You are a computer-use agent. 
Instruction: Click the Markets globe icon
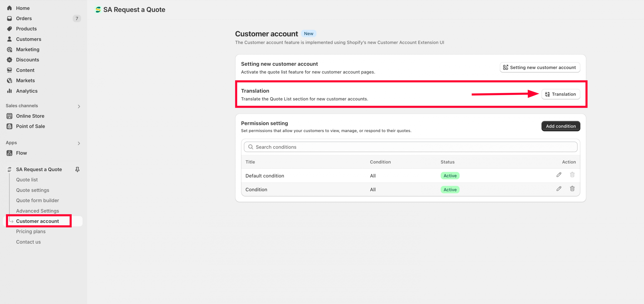tap(10, 80)
